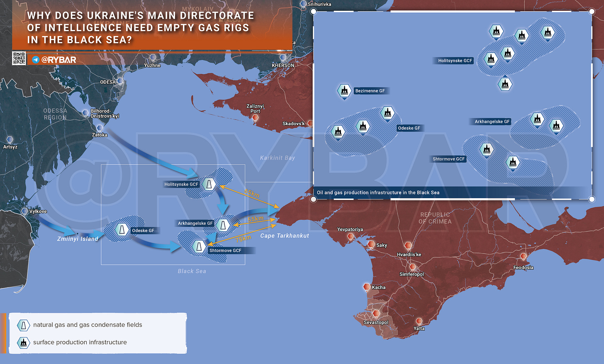Click the Artsyz city marker
The height and width of the screenshot is (364, 604).
10,140
